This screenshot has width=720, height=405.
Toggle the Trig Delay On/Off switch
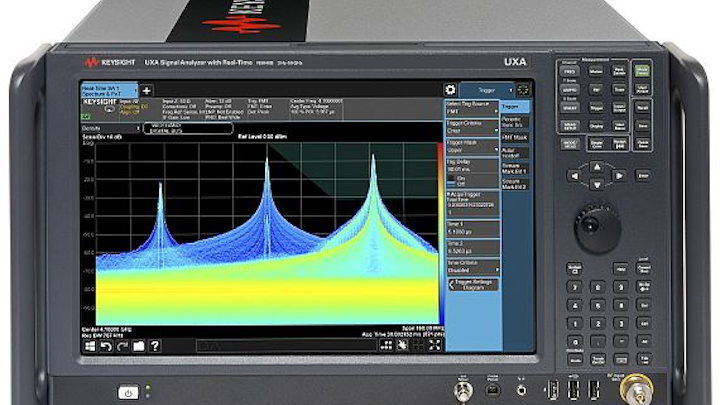(452, 181)
